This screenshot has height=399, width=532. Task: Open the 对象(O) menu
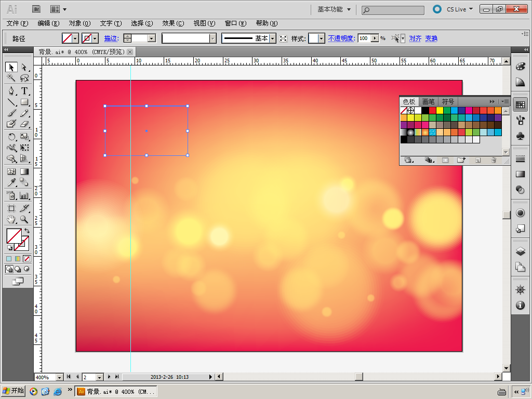point(79,23)
